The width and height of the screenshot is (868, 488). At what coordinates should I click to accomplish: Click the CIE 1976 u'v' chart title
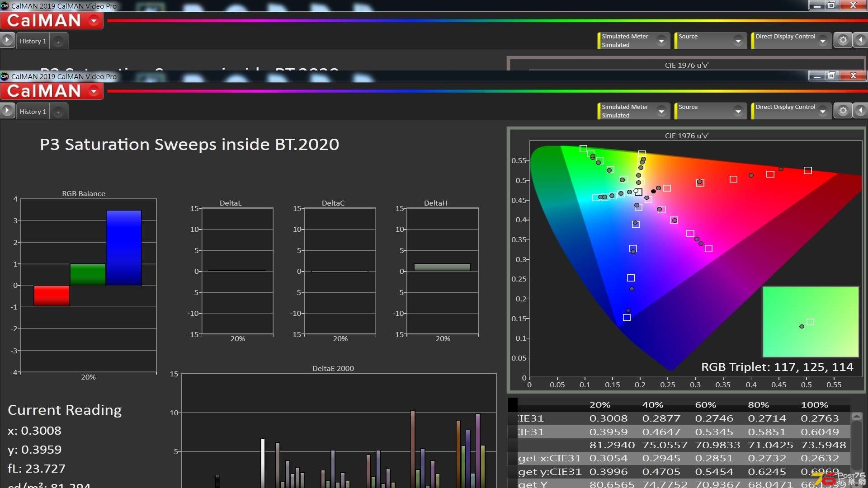coord(686,136)
